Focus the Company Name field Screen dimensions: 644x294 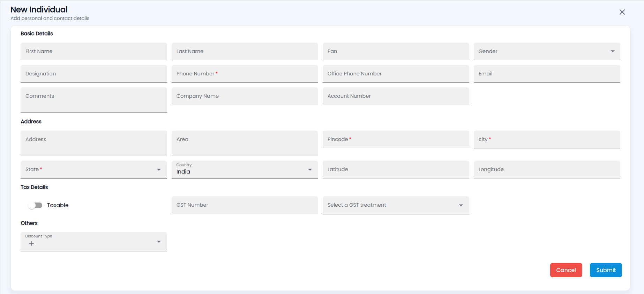coord(245,96)
